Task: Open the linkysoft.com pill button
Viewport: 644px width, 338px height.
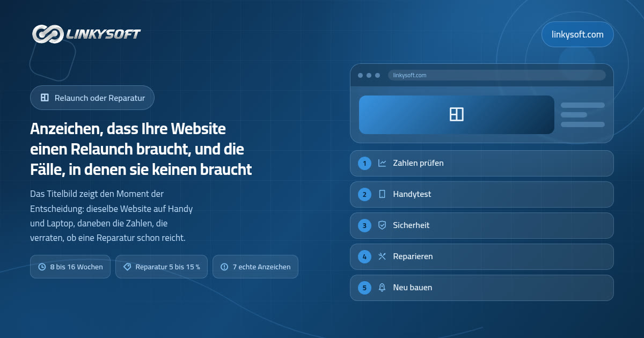Action: click(577, 34)
